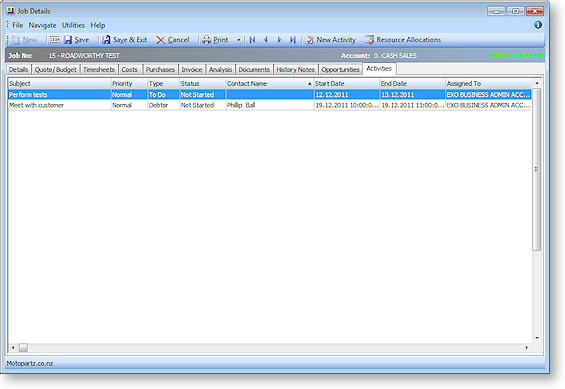Go to the previous record arrow
Screen dimensions: 565x389
coord(266,40)
